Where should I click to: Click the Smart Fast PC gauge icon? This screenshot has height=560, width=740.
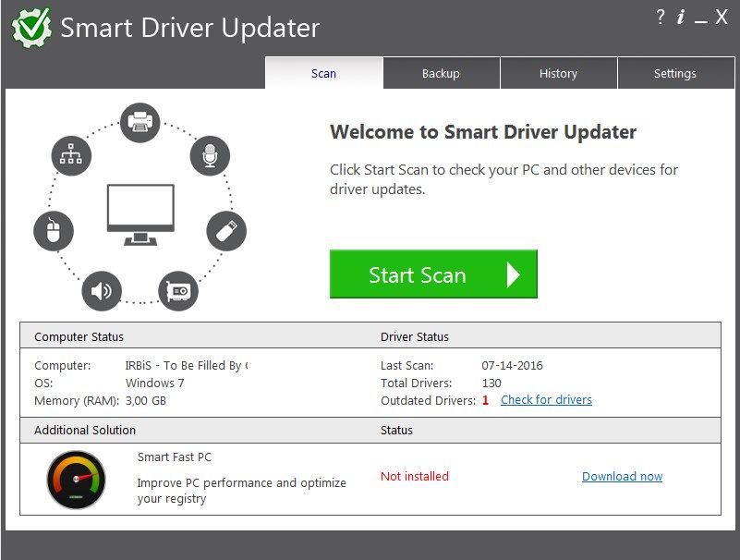point(76,480)
